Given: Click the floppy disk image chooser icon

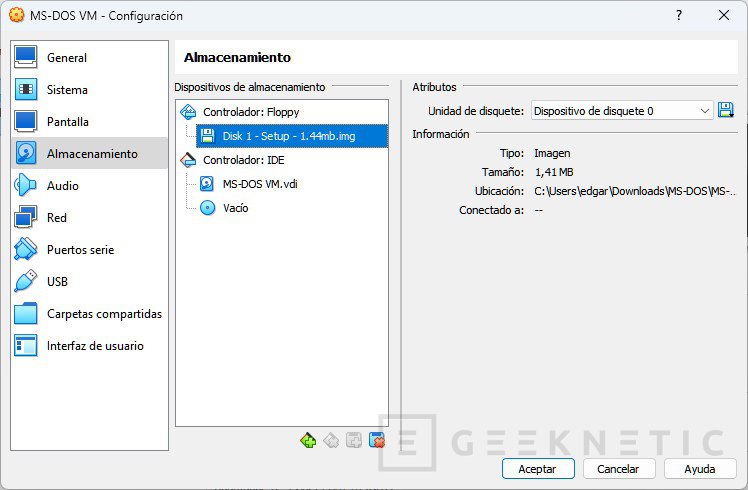Looking at the screenshot, I should pyautogui.click(x=725, y=111).
